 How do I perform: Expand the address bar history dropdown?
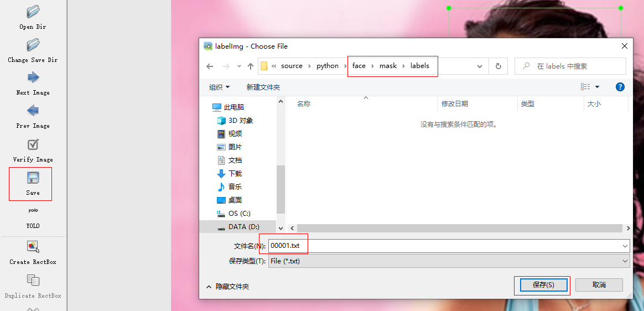pos(479,66)
